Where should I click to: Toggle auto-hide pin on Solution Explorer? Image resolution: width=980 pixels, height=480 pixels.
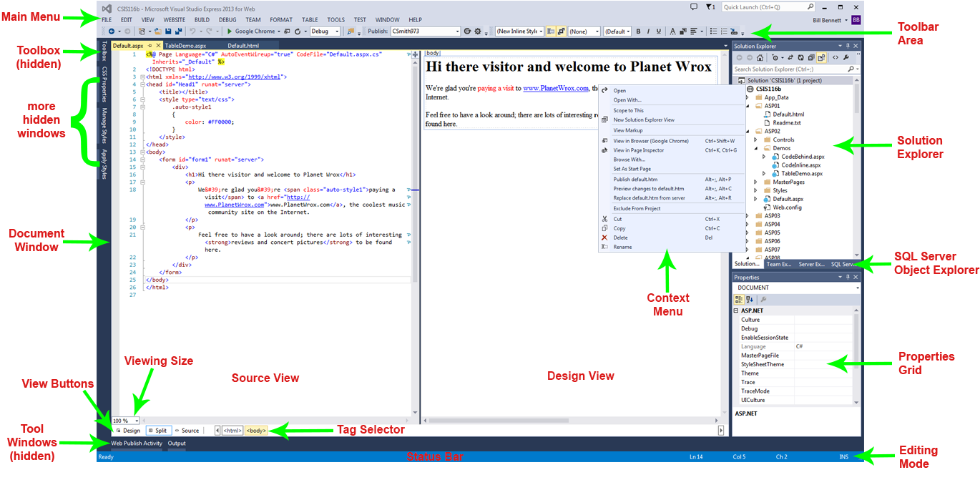846,46
